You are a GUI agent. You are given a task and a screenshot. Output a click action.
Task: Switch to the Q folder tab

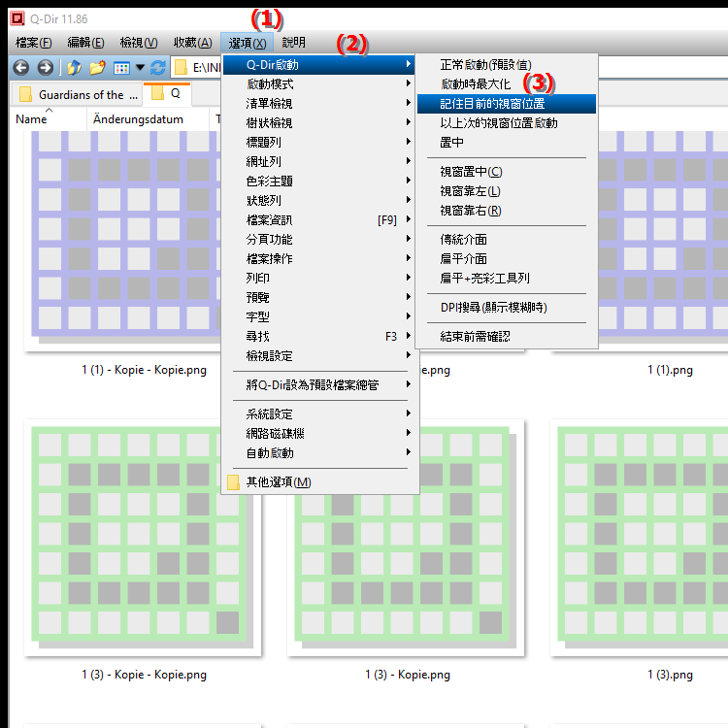167,94
